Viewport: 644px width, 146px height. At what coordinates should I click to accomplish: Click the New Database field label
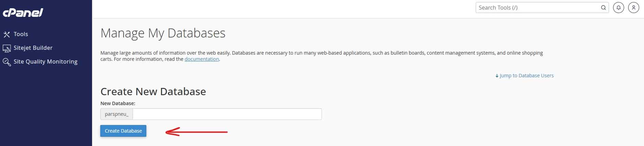point(117,103)
